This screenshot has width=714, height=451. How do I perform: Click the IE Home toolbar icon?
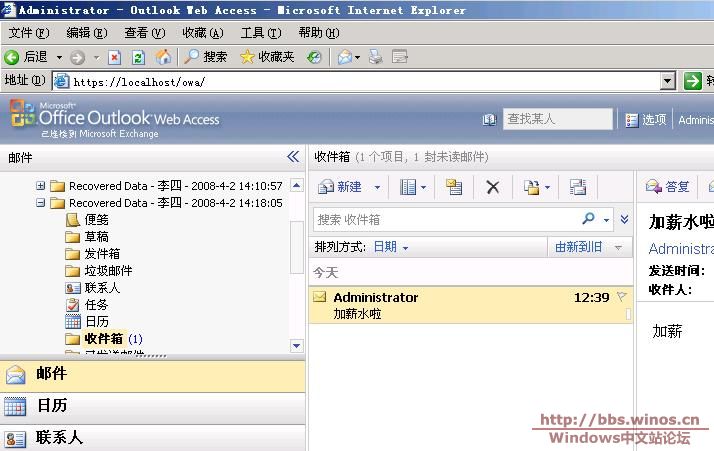[163, 57]
